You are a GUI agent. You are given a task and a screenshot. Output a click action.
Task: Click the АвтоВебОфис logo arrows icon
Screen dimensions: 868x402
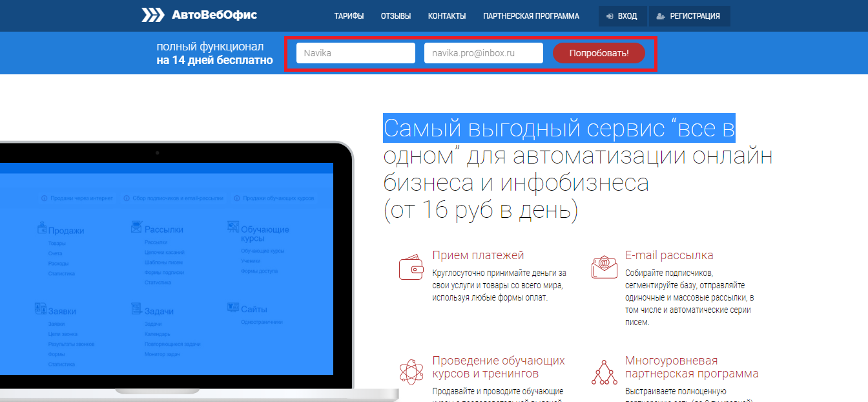(x=153, y=15)
